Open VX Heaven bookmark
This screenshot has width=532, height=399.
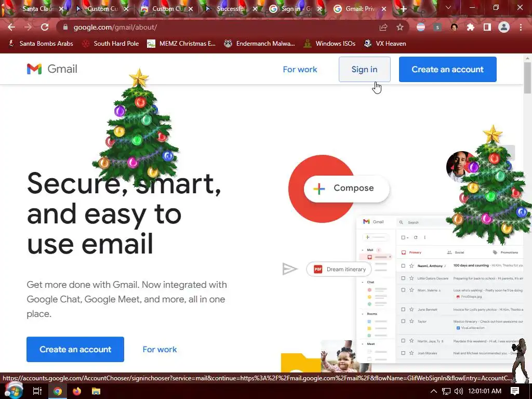(385, 44)
